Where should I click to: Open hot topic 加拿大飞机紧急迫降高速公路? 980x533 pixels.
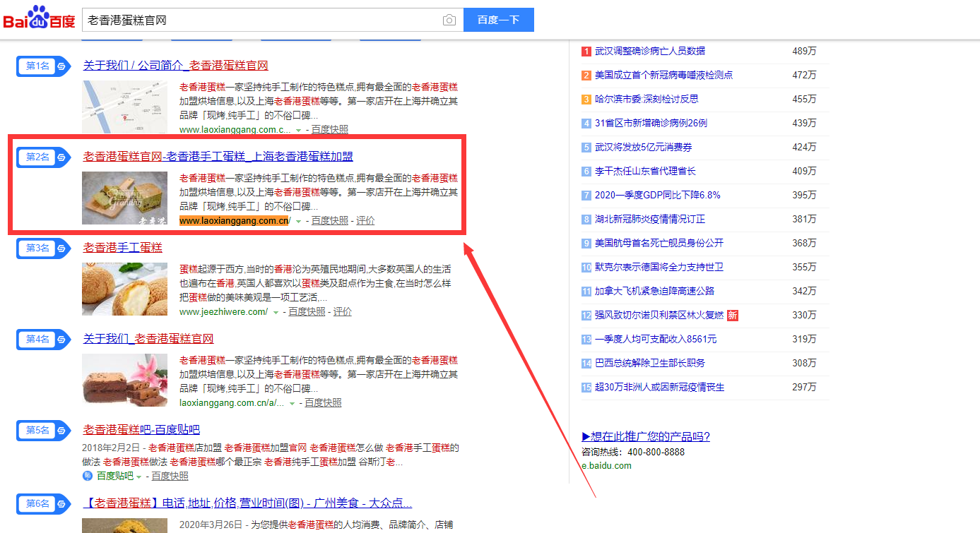click(x=655, y=291)
